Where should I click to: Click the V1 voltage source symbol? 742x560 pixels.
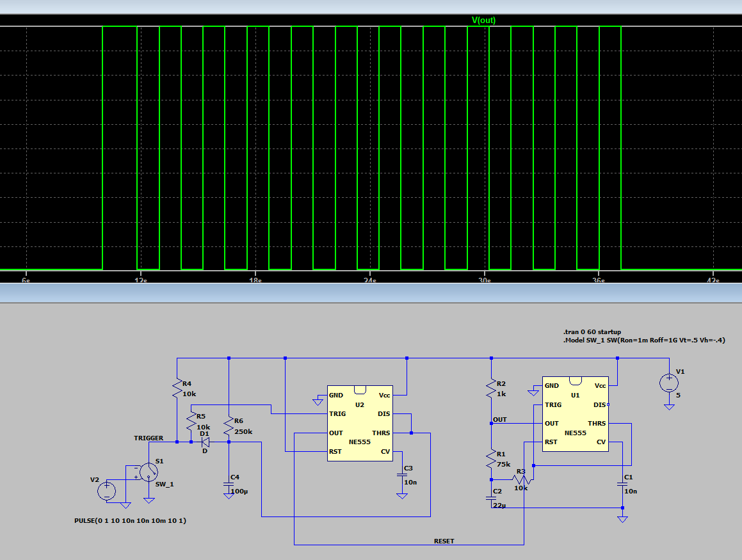(668, 383)
